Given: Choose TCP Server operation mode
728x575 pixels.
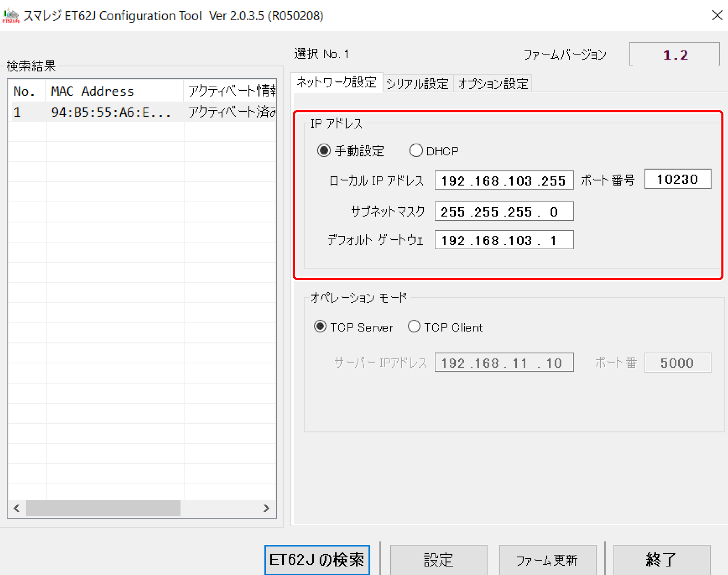Looking at the screenshot, I should [320, 326].
